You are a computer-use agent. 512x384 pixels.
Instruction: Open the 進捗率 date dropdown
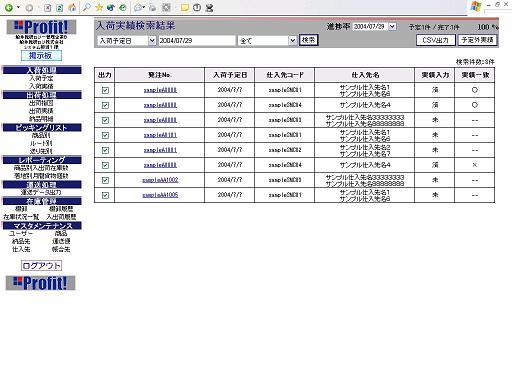[392, 27]
